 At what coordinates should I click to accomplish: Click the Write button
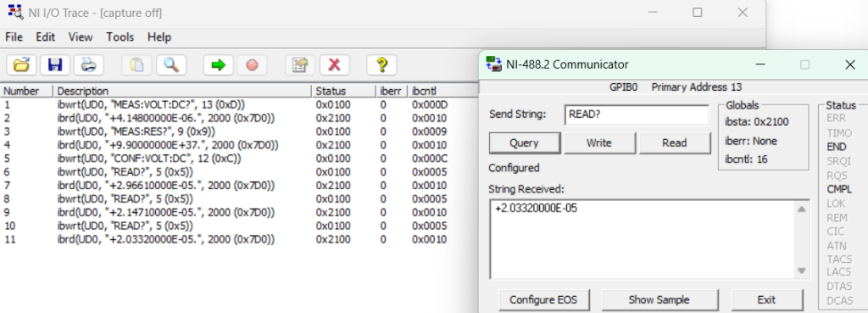599,143
